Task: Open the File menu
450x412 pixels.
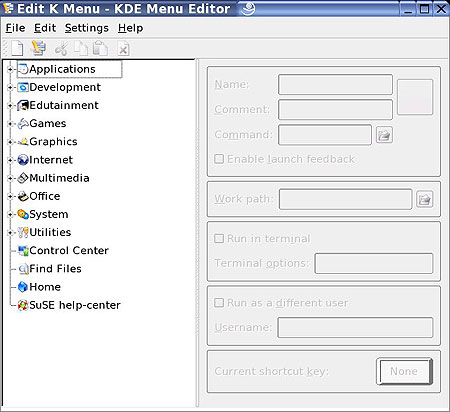Action: click(x=15, y=28)
